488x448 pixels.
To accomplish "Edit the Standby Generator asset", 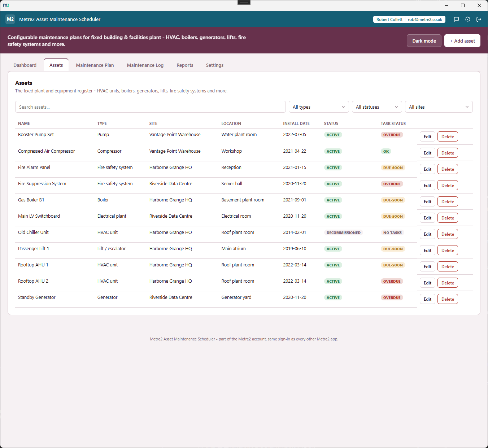I will click(427, 299).
